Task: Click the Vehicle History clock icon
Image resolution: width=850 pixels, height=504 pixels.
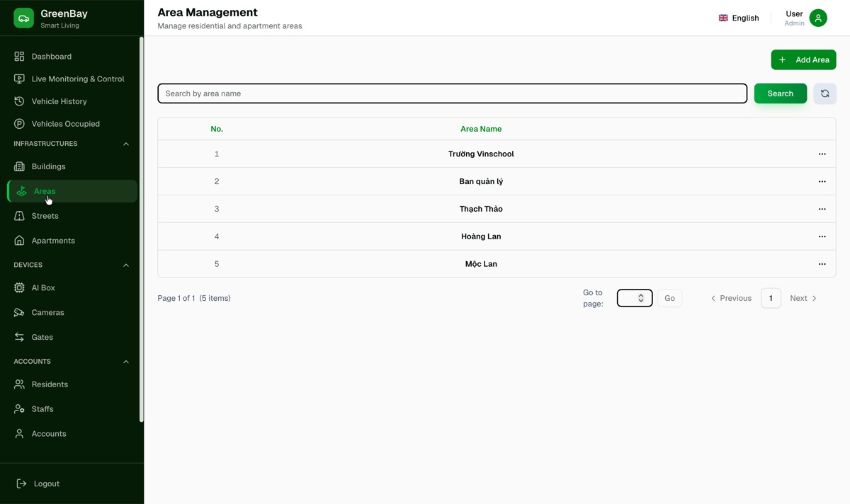Action: pos(19,101)
